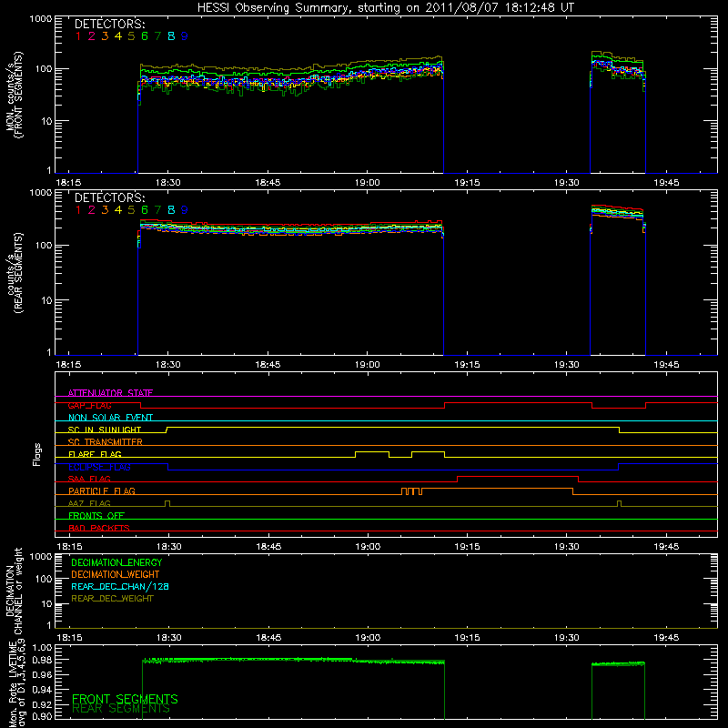Click the BAD_PACKETS flag label
This screenshot has width=728, height=728.
tap(99, 528)
